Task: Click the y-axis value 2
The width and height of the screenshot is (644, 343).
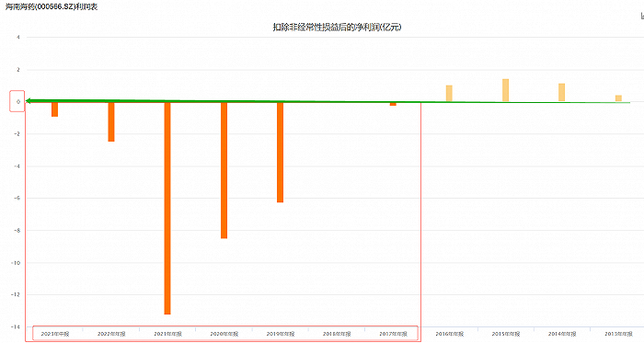Action: coord(18,70)
